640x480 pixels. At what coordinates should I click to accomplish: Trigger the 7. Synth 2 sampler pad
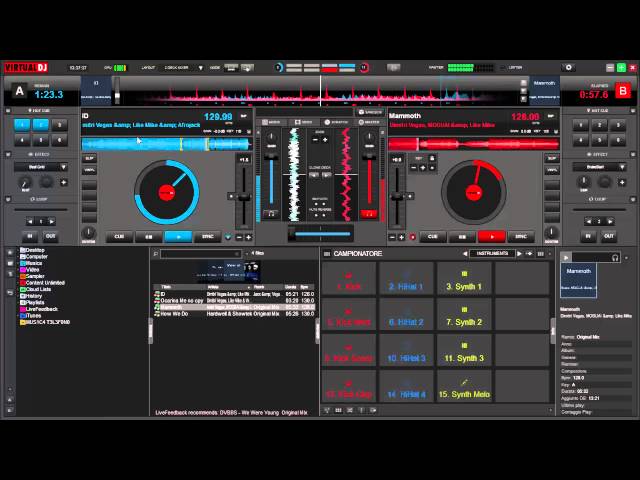(464, 315)
